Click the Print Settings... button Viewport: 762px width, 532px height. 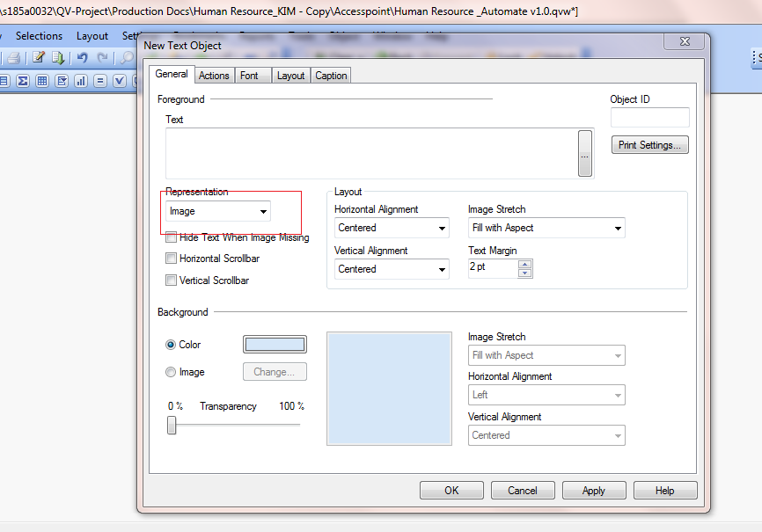pos(649,145)
